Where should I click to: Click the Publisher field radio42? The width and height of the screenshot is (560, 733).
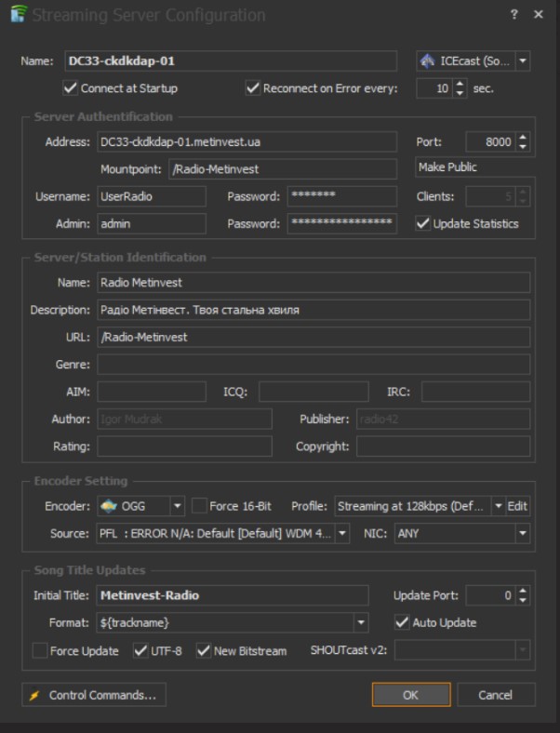pyautogui.click(x=443, y=419)
